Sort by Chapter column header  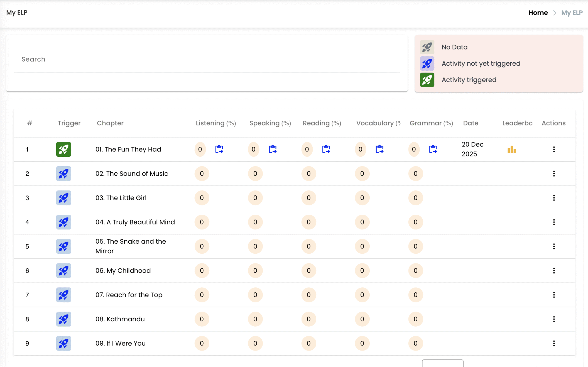(110, 123)
